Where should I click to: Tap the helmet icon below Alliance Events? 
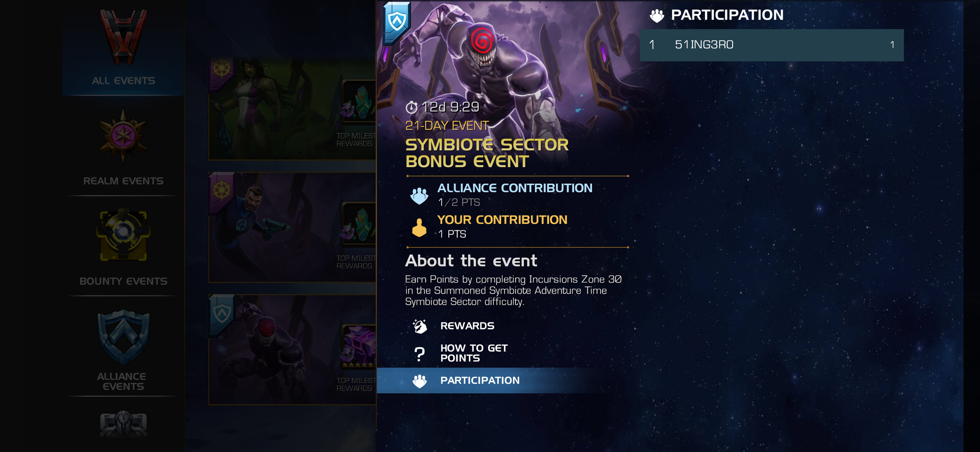pos(123,424)
